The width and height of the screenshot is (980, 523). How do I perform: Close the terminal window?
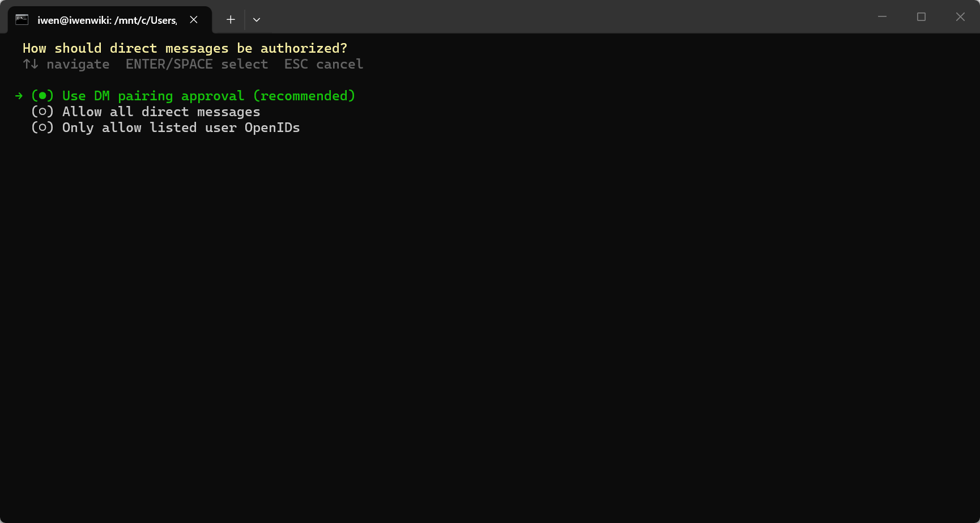960,17
